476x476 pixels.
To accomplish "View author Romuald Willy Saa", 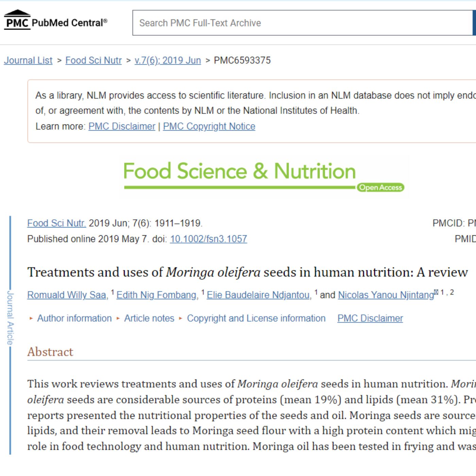I will point(67,295).
